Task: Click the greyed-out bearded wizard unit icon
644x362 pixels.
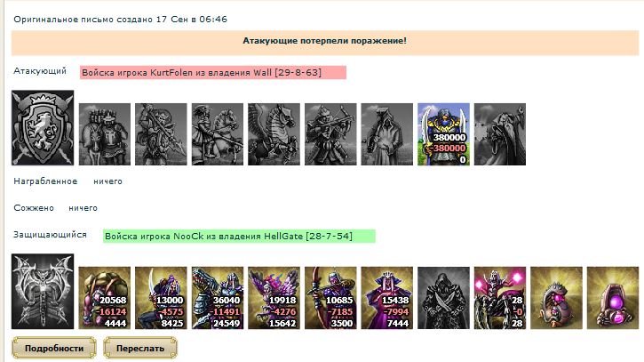Action: coord(500,134)
